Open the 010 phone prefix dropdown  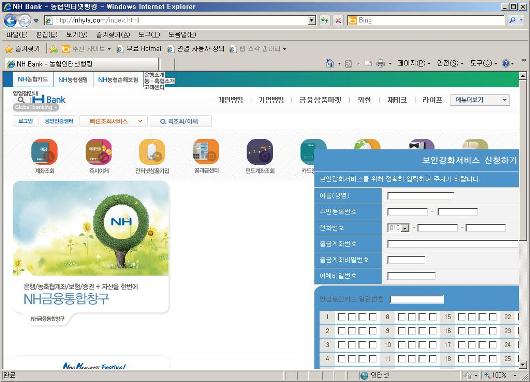(398, 228)
